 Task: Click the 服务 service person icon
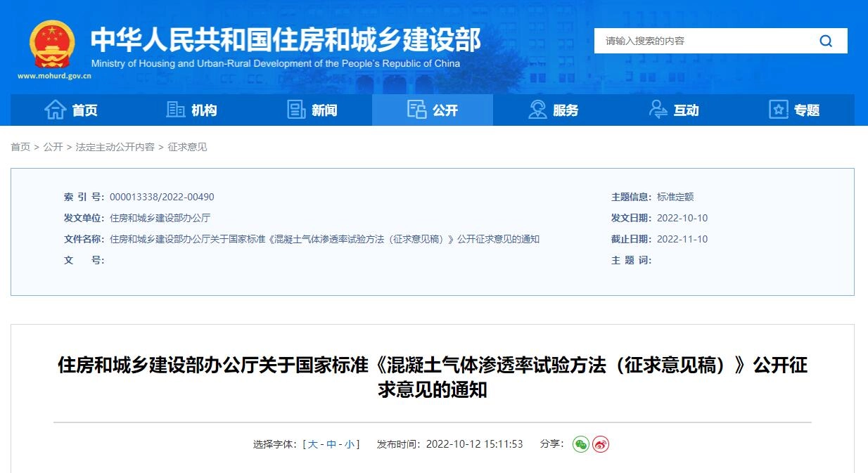(x=537, y=110)
